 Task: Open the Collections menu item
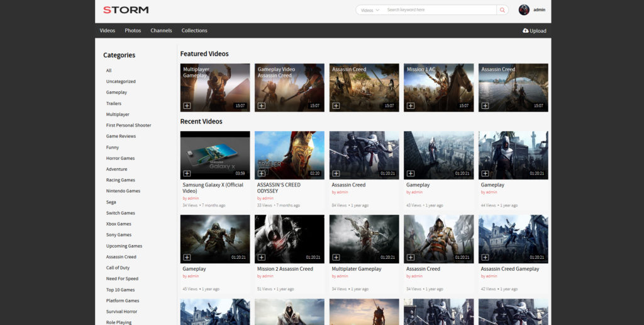194,30
